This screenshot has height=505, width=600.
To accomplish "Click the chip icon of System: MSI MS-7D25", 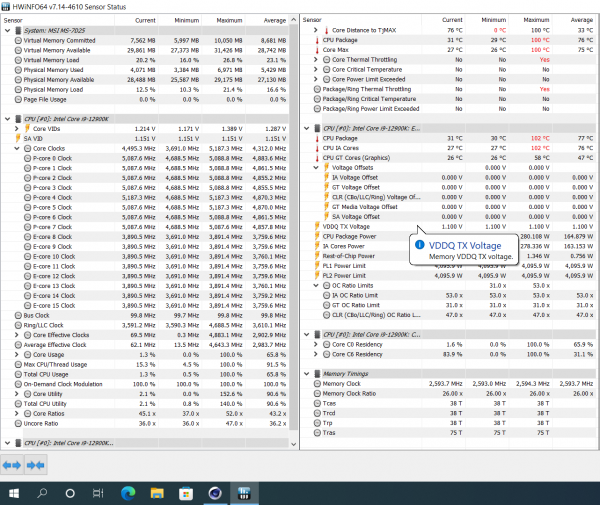I will click(x=18, y=31).
